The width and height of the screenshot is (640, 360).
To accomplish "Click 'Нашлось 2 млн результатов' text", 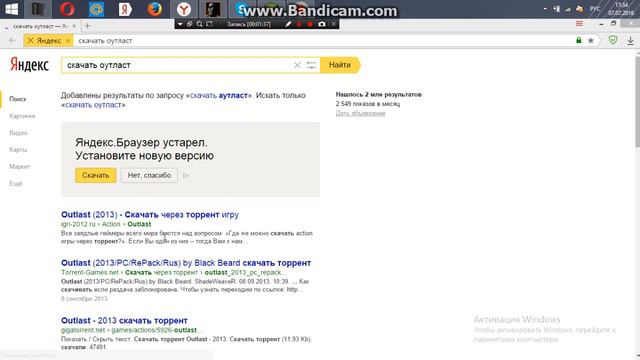I will pos(378,94).
